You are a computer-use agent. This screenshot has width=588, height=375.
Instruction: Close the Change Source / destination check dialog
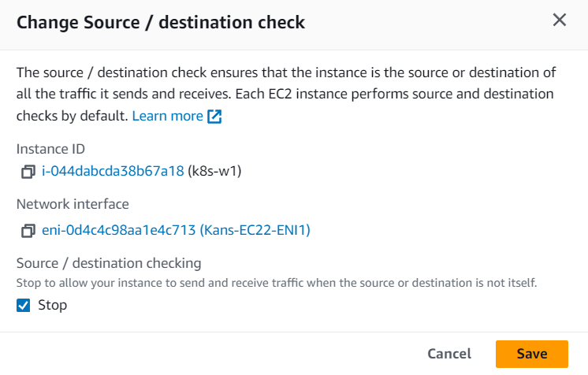click(x=560, y=20)
